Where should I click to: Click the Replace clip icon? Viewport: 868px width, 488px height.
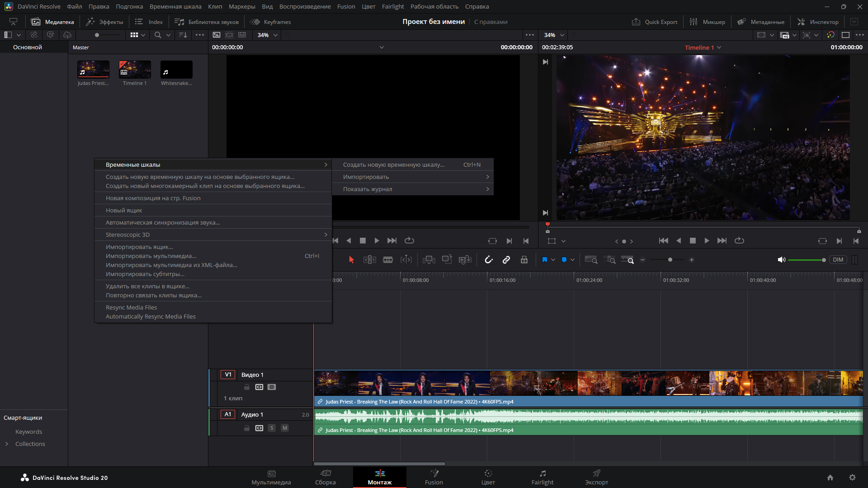coord(465,260)
